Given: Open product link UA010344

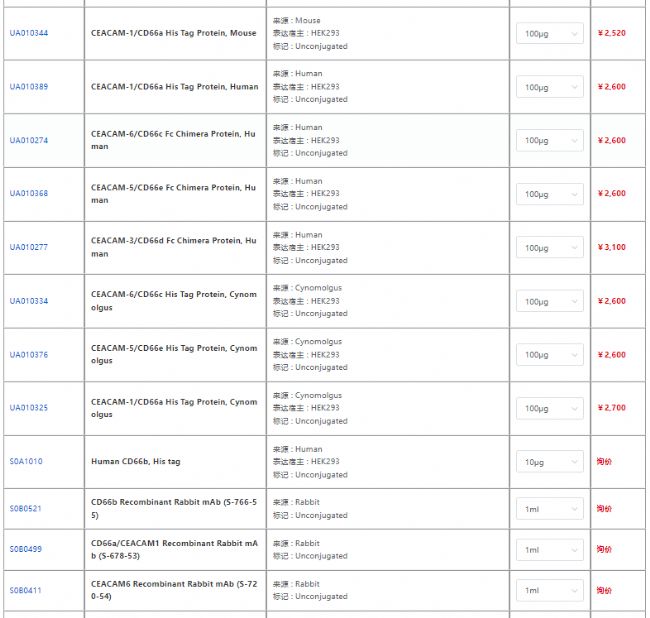Looking at the screenshot, I should (x=29, y=33).
